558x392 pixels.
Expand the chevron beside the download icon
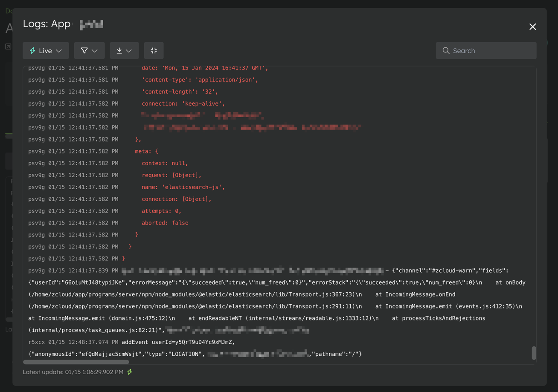129,51
